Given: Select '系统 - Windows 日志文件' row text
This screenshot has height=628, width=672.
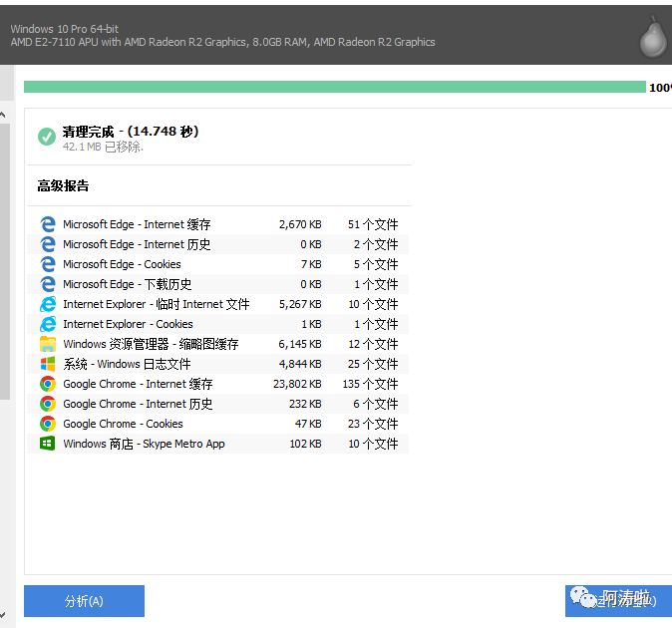Looking at the screenshot, I should point(127,364).
